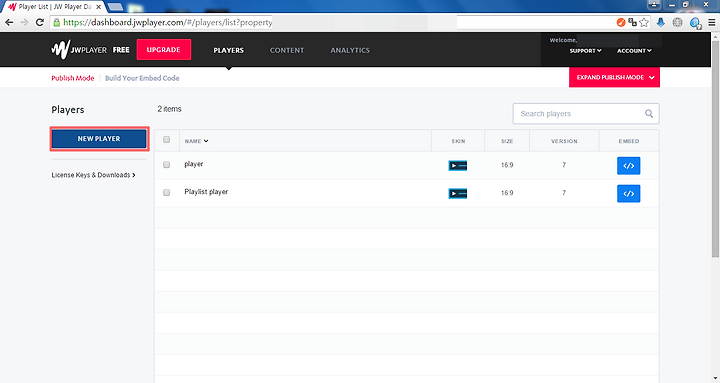Open the SUPPORT dropdown menu
720x383 pixels.
click(x=585, y=51)
